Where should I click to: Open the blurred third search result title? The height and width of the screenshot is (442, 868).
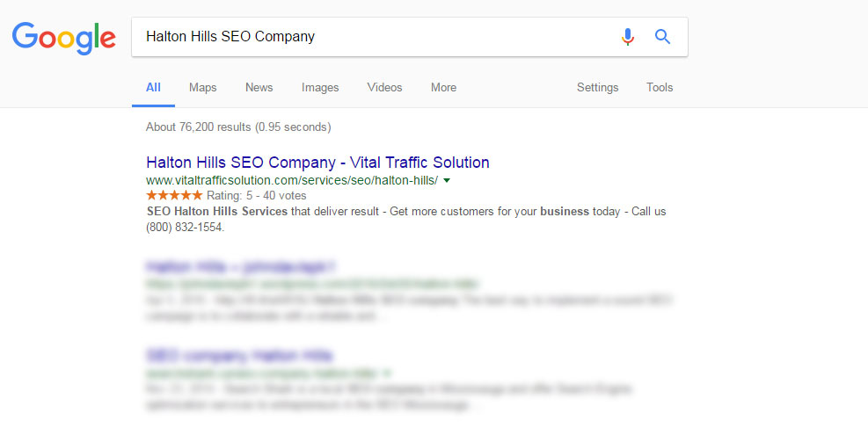[x=239, y=355]
